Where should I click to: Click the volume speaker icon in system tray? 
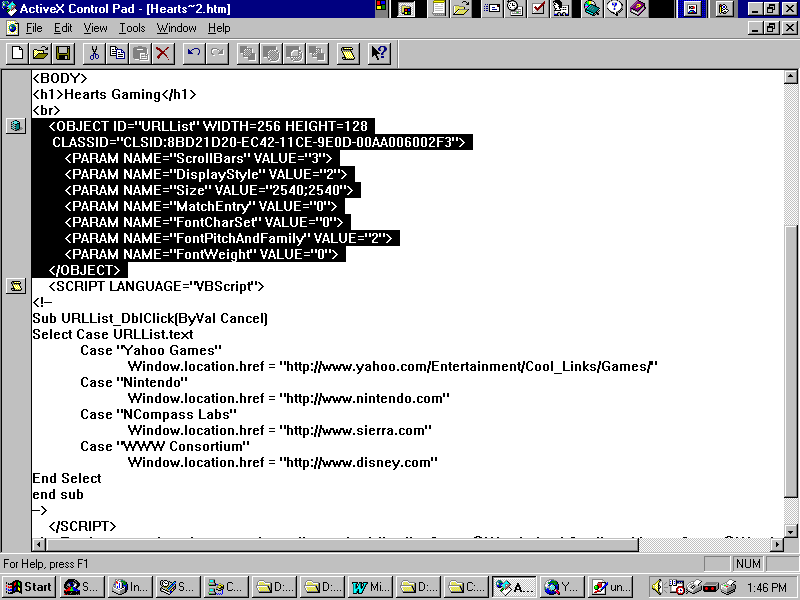(x=659, y=587)
